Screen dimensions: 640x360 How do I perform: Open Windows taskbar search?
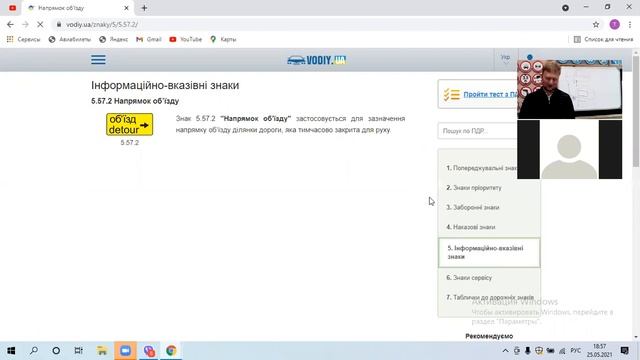34,351
